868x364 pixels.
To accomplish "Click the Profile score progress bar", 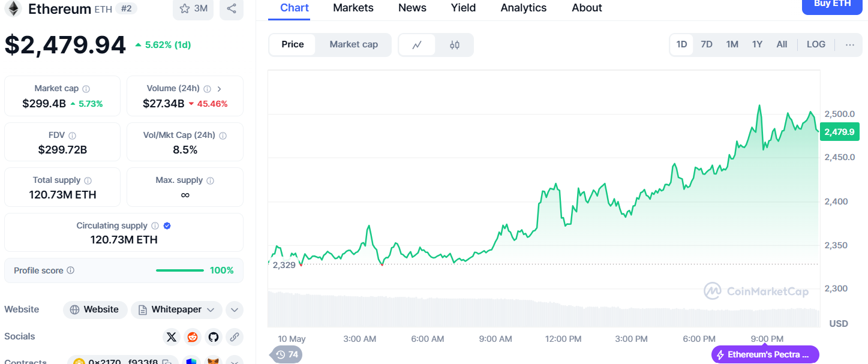I will pos(179,270).
